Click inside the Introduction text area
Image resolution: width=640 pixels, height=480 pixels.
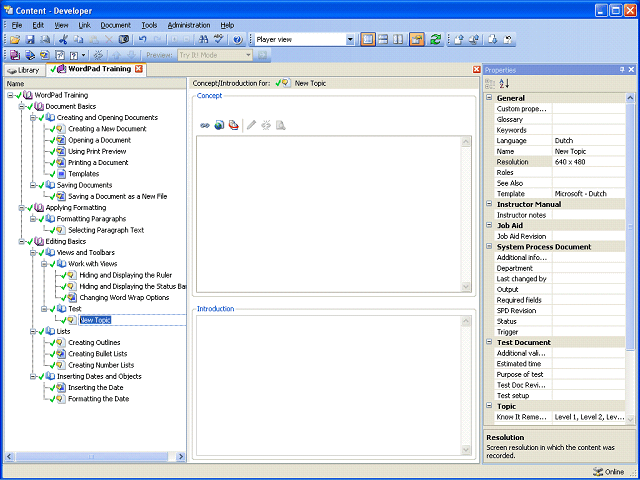(x=329, y=386)
